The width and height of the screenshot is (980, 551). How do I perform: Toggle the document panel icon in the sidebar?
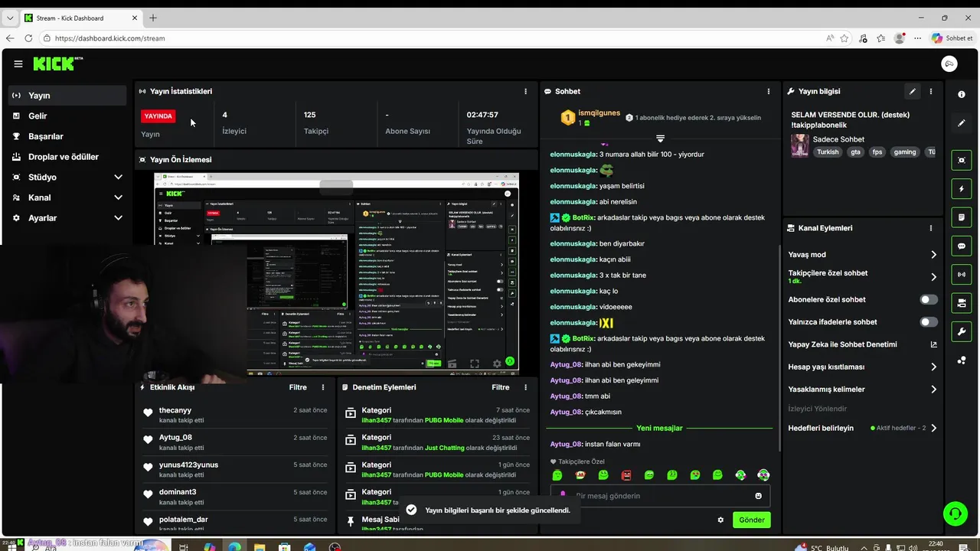(962, 217)
